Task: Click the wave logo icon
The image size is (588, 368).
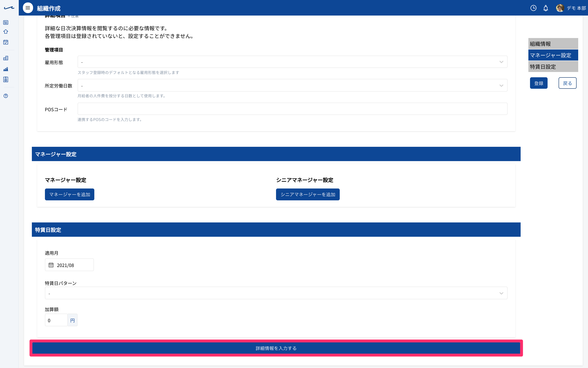Action: click(9, 8)
